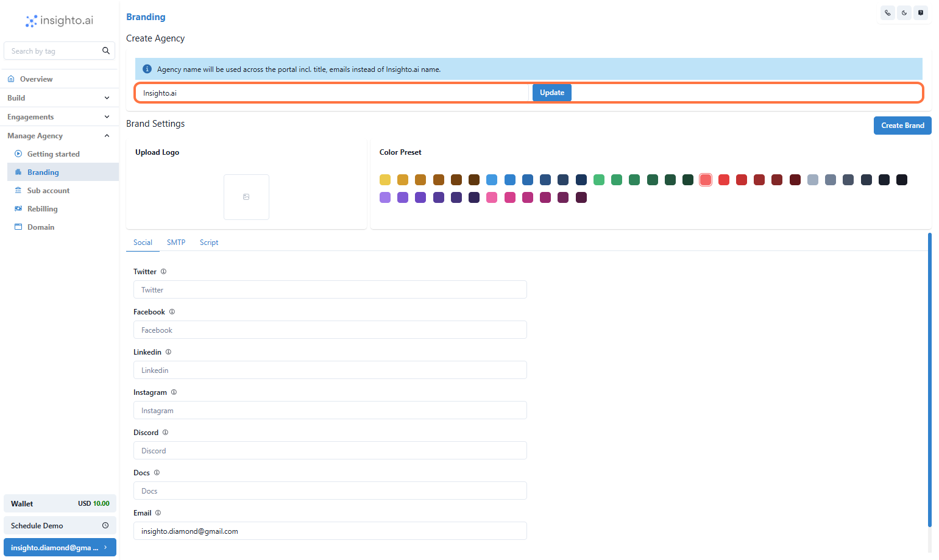This screenshot has width=939, height=560.
Task: Open Sub account page
Action: [49, 191]
